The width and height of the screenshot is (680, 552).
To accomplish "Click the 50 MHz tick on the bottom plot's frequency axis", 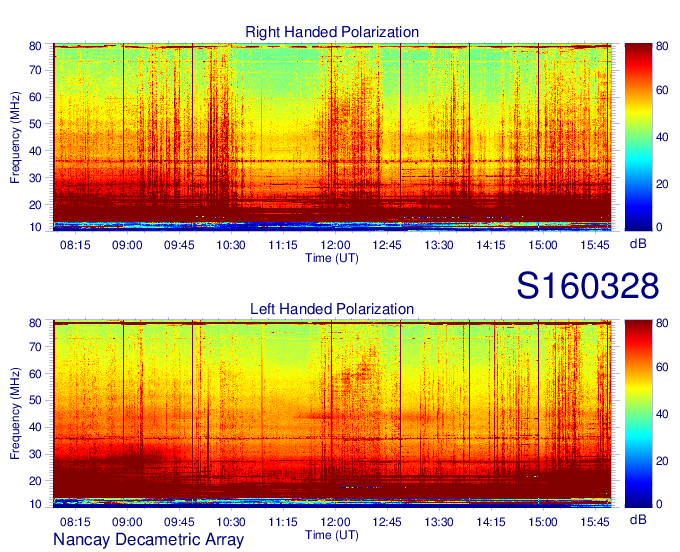I will pyautogui.click(x=35, y=400).
